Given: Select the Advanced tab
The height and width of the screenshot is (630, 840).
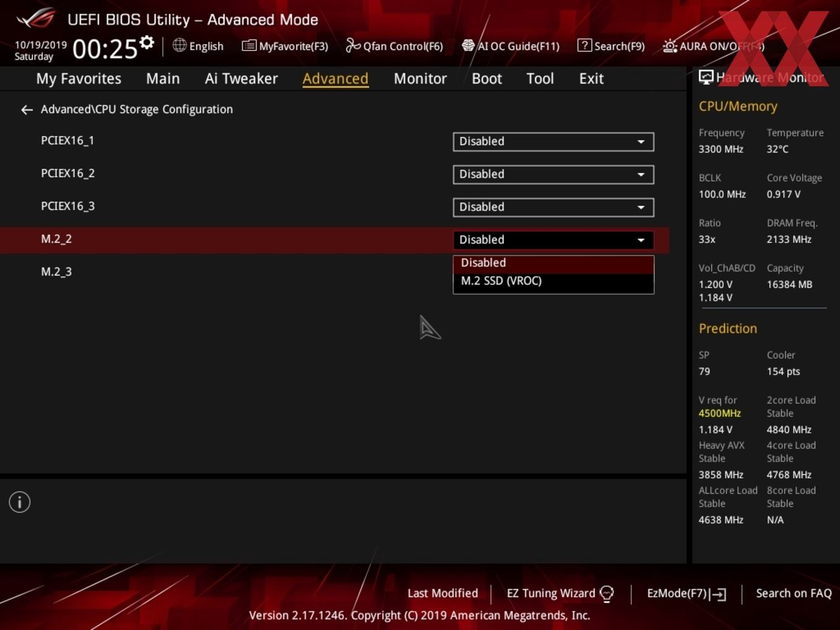Looking at the screenshot, I should point(335,78).
